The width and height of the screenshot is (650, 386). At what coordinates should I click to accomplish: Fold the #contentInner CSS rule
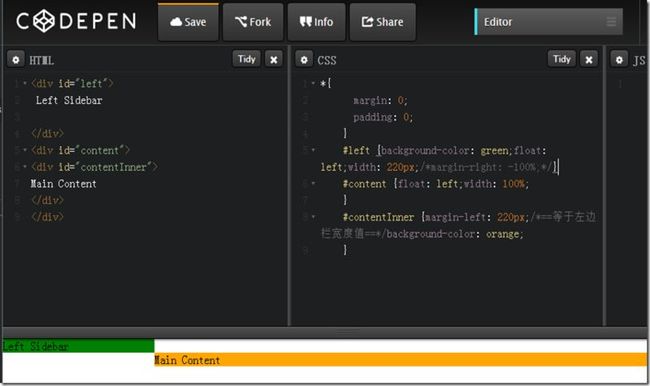point(313,216)
